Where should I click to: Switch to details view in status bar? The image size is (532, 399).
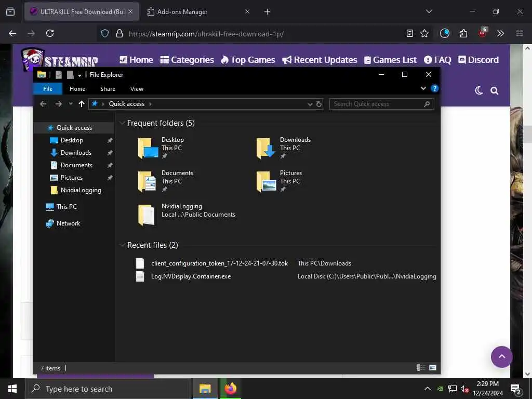click(x=421, y=367)
